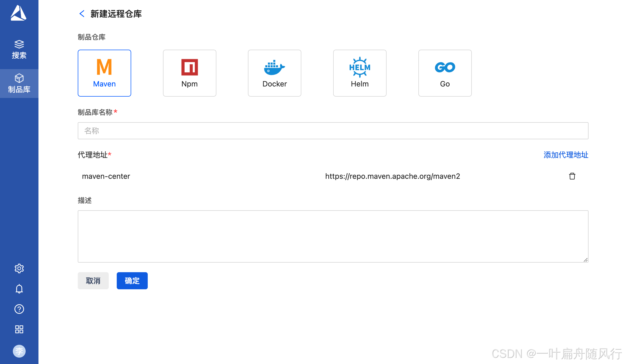This screenshot has width=623, height=364.
Task: Click the 取消 cancel button
Action: [x=93, y=281]
